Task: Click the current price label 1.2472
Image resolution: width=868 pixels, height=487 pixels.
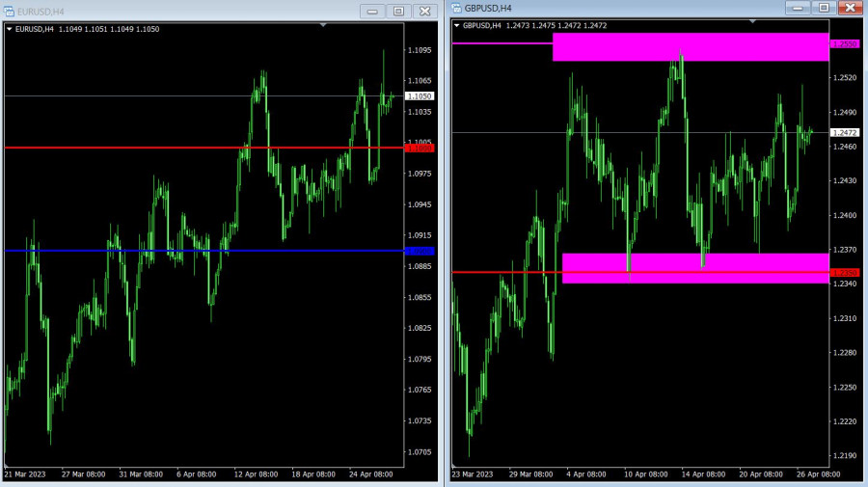Action: 845,133
